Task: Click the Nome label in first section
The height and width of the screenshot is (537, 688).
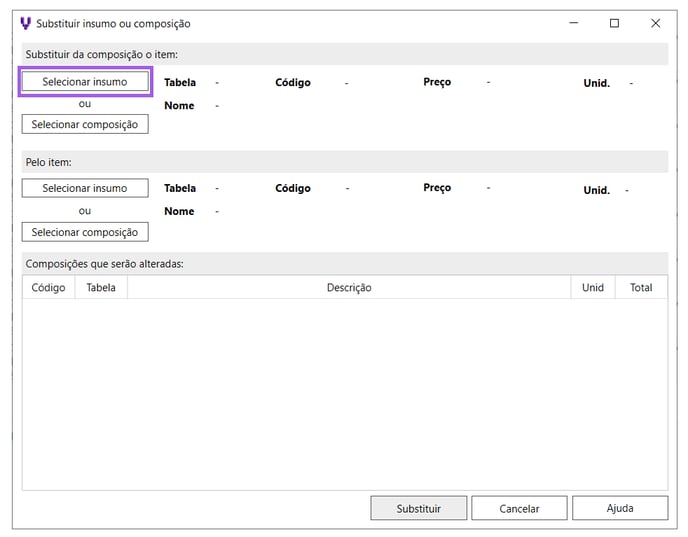Action: [179, 106]
